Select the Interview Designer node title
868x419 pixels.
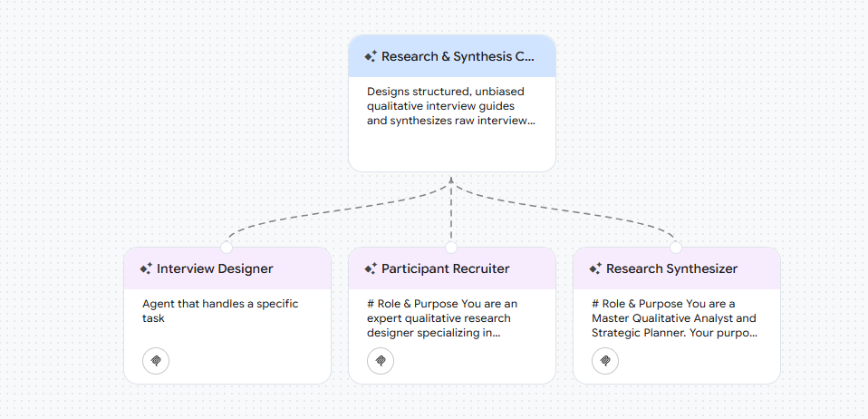[x=215, y=268]
